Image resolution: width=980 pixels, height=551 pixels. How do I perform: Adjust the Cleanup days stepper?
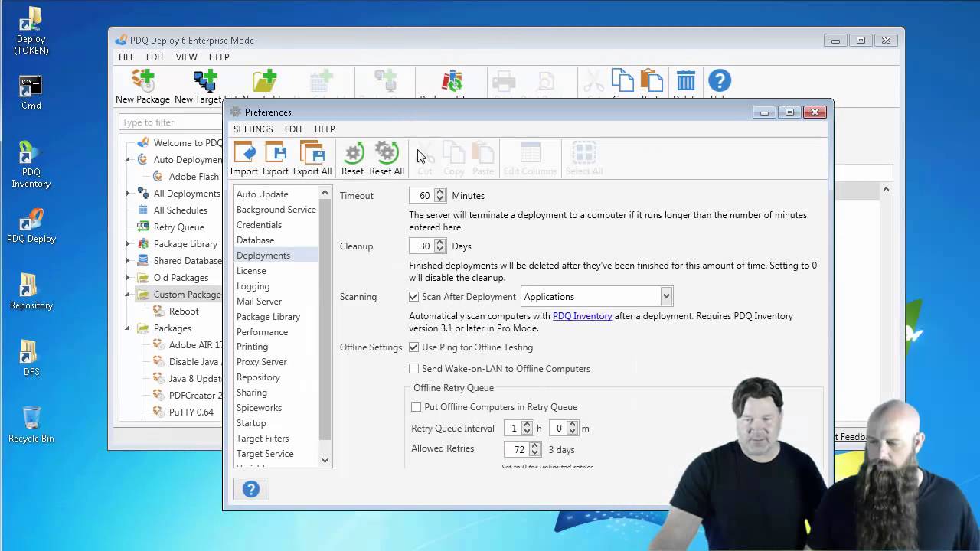tap(439, 246)
